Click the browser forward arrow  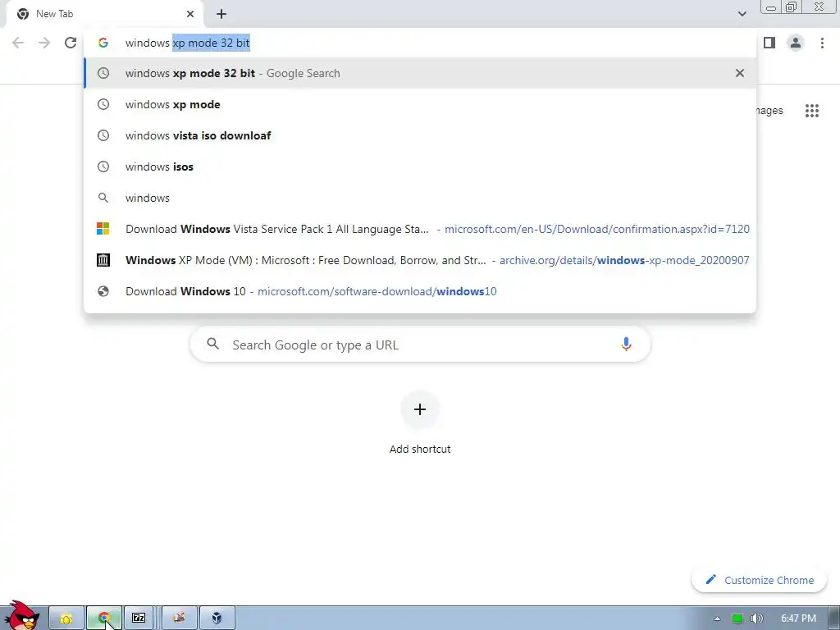[x=44, y=43]
